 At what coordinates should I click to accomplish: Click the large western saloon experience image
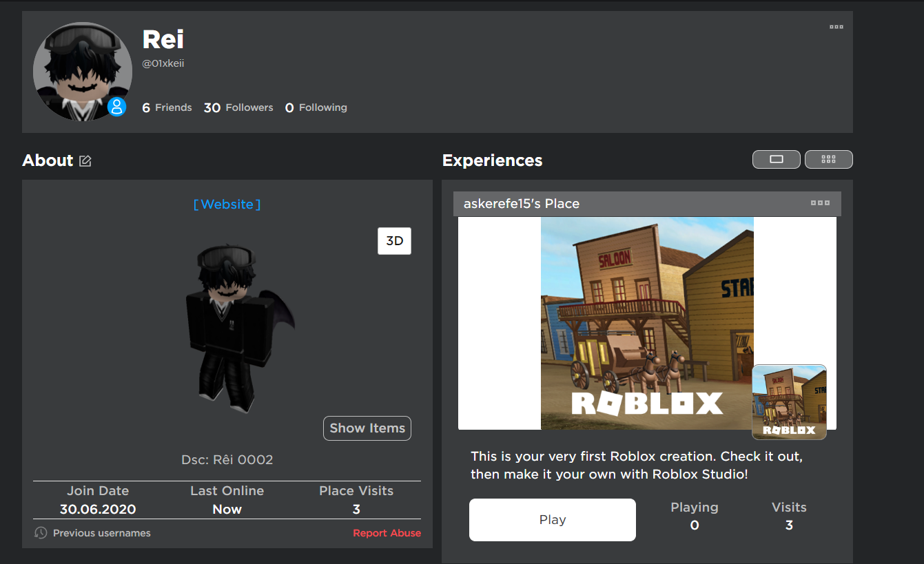coord(647,323)
